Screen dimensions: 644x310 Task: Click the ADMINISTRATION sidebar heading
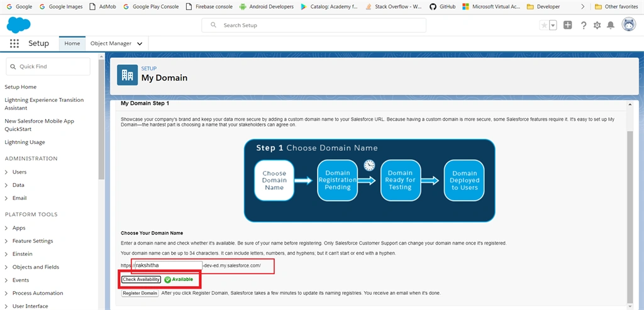coord(31,158)
